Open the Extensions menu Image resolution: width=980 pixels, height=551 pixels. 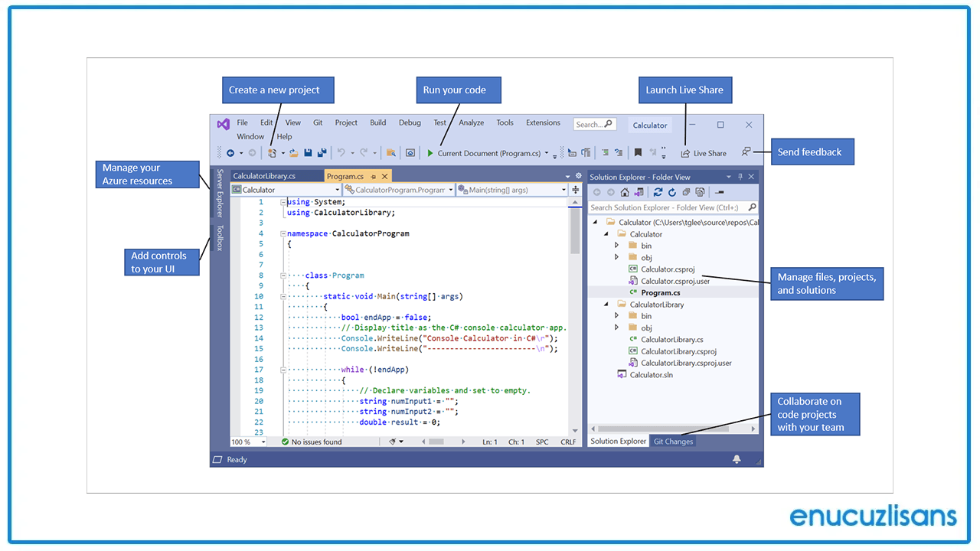click(543, 122)
